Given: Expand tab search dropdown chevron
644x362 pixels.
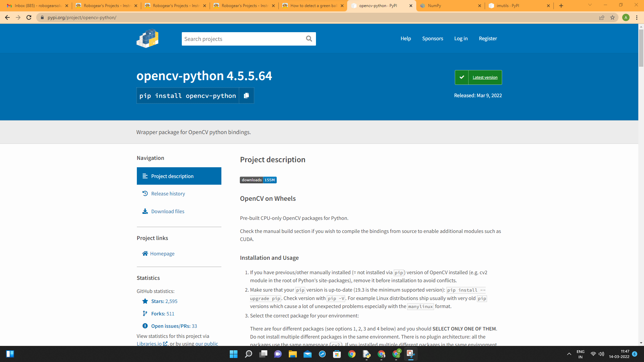Looking at the screenshot, I should coord(590,5).
